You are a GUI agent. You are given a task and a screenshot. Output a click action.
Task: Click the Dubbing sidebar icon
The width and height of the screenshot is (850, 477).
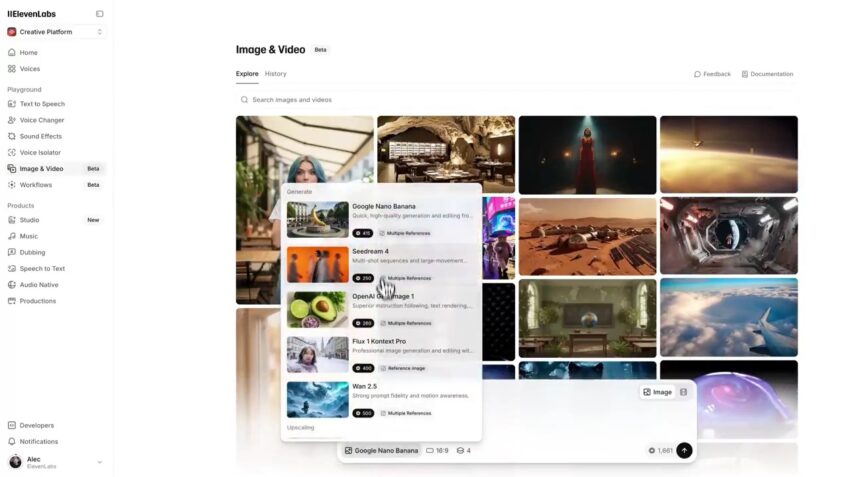coord(12,253)
